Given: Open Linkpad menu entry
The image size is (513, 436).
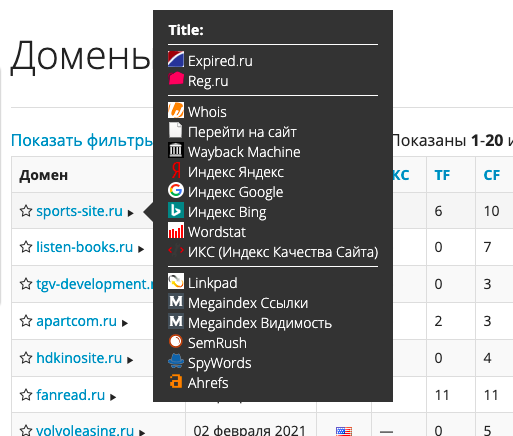Looking at the screenshot, I should [213, 283].
